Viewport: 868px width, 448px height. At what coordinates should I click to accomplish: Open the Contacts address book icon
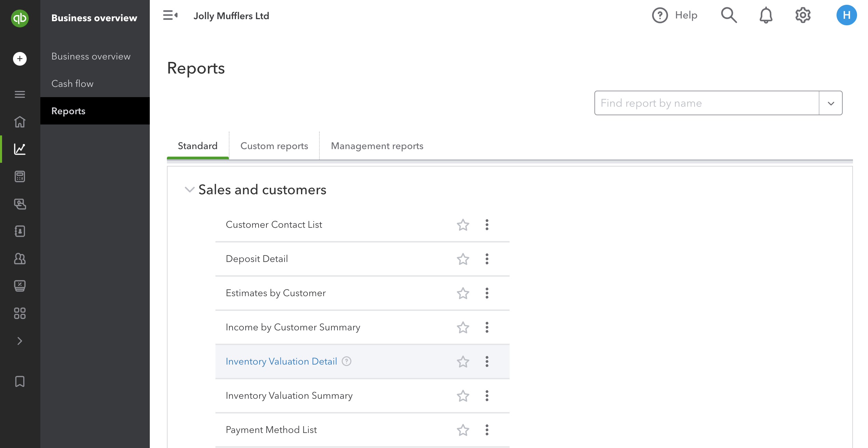19,232
